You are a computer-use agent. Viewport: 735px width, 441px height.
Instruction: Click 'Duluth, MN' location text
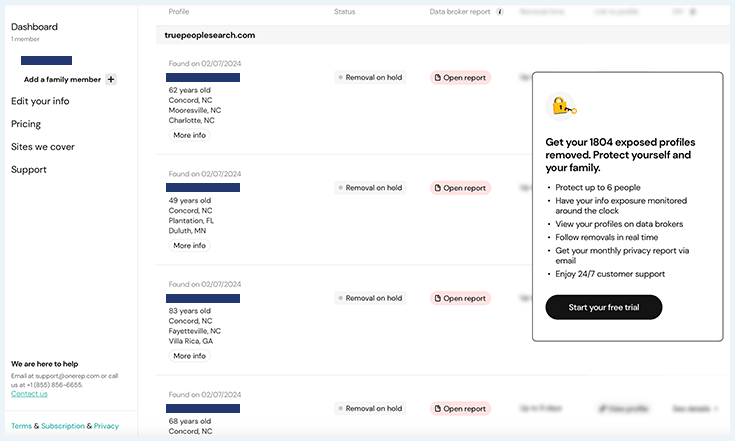pos(187,231)
